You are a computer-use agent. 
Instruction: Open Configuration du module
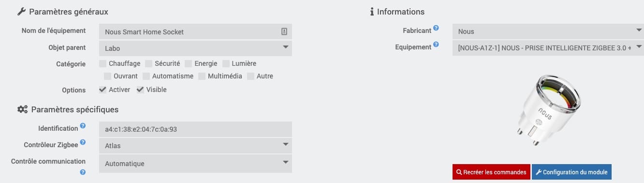click(572, 172)
